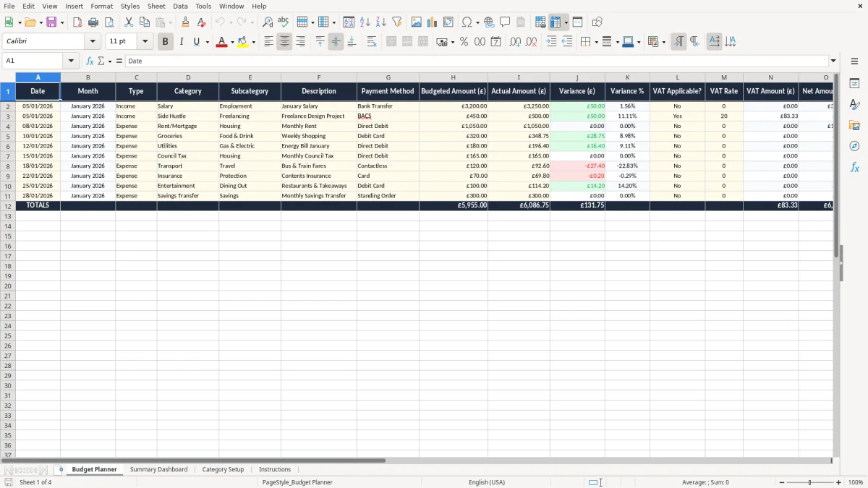The image size is (868, 488).
Task: Open the Name Box dropdown
Action: [x=71, y=61]
